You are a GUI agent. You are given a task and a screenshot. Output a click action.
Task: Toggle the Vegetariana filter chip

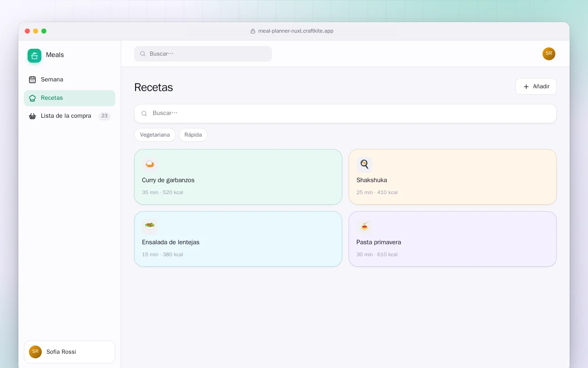pos(155,135)
